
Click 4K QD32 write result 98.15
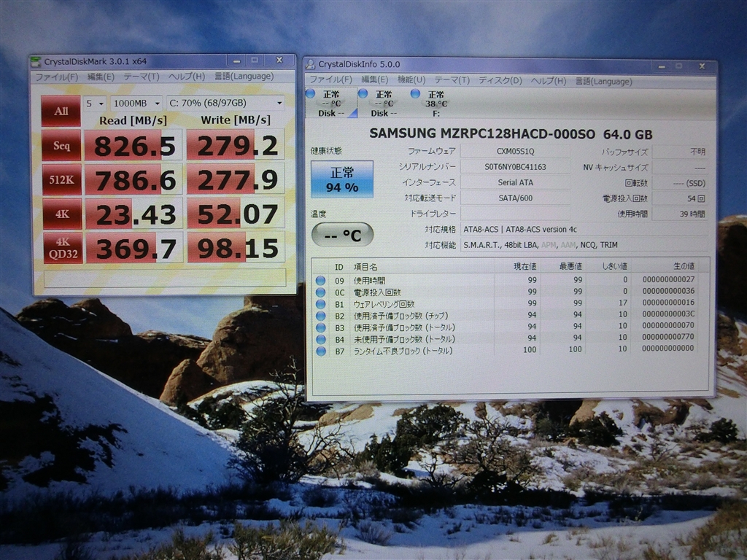tap(237, 248)
